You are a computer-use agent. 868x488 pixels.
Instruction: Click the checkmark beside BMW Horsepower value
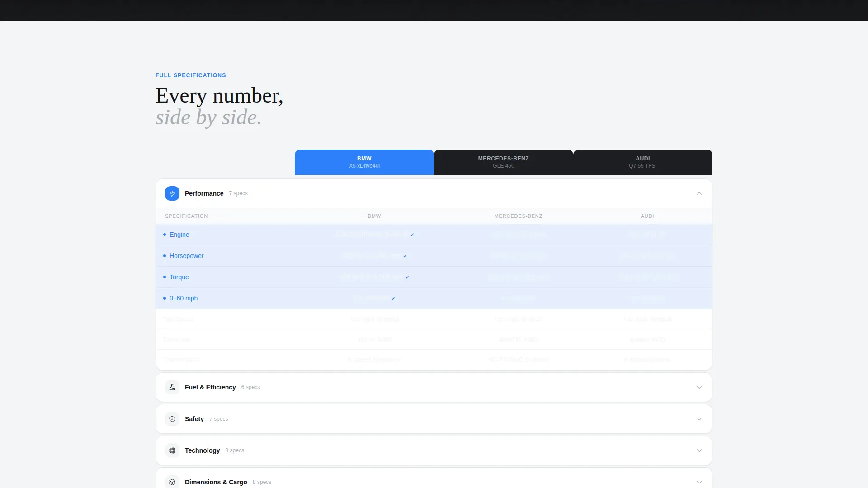[x=405, y=256]
